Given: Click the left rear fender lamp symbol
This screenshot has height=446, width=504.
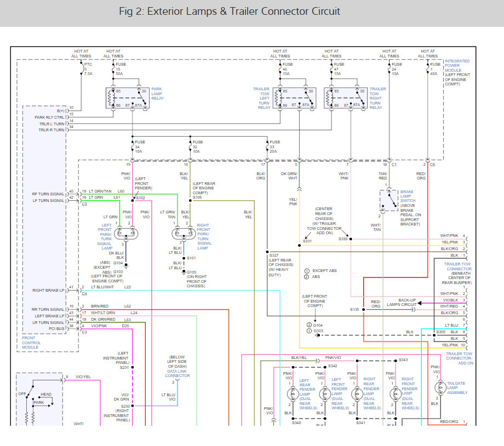Looking at the screenshot, I should [291, 394].
